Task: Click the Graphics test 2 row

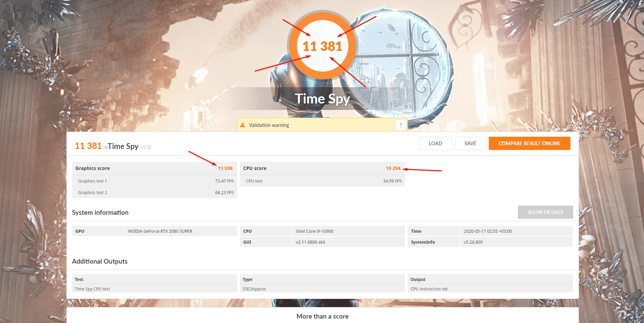Action: click(155, 193)
